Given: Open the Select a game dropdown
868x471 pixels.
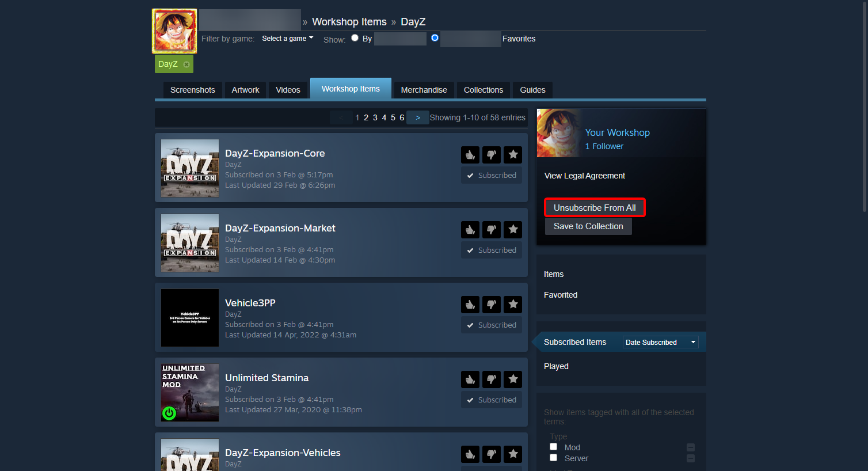Looking at the screenshot, I should pyautogui.click(x=287, y=39).
